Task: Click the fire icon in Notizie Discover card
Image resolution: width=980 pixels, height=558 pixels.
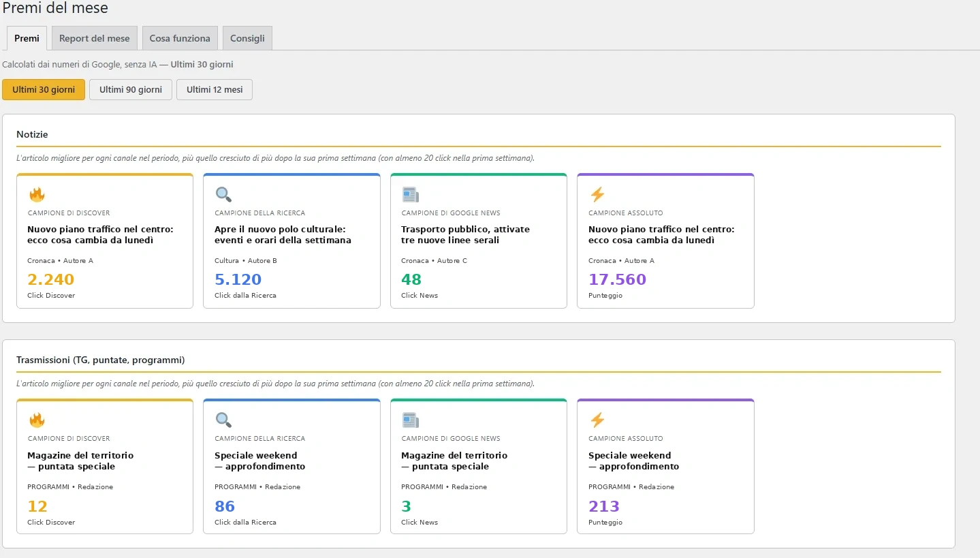Action: (37, 195)
